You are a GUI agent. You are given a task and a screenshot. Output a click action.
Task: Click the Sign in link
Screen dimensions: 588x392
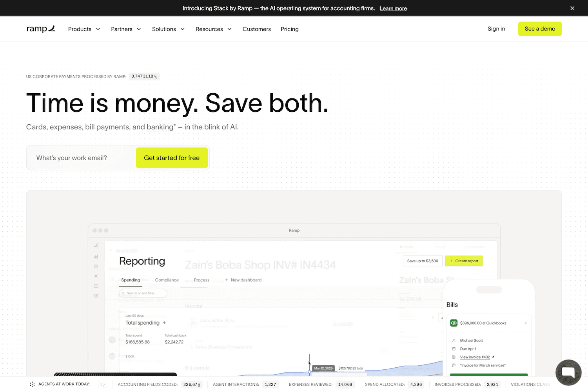[x=496, y=29]
